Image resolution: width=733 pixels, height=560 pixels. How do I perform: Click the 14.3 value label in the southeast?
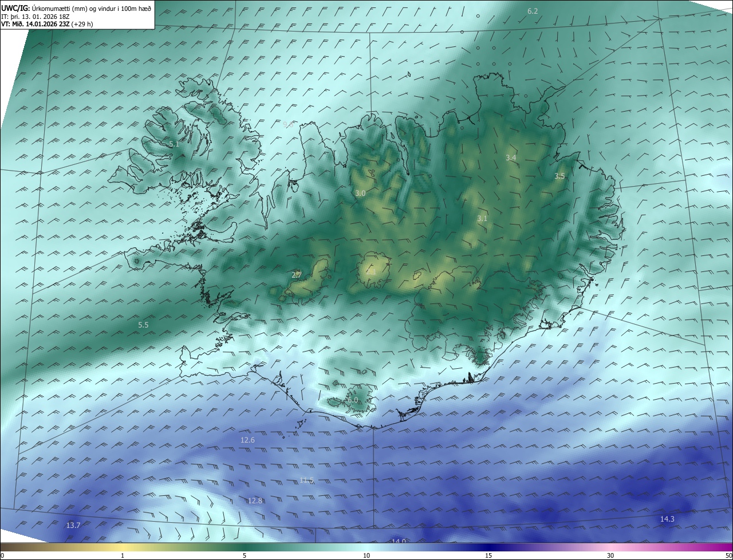(x=667, y=519)
